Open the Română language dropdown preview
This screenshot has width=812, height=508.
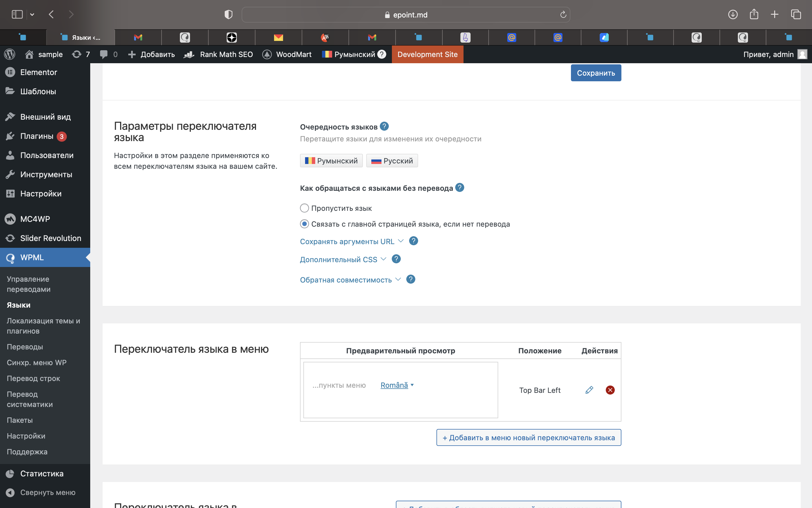[397, 385]
